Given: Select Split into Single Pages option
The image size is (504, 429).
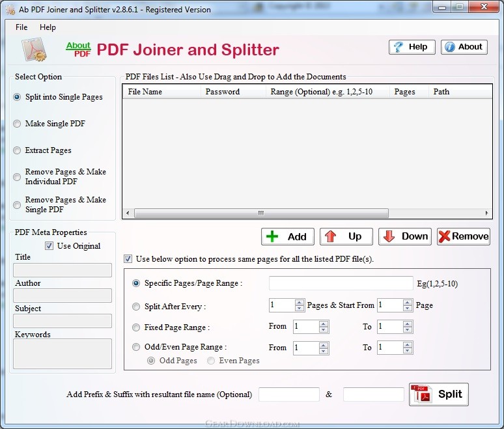Looking at the screenshot, I should coord(17,97).
